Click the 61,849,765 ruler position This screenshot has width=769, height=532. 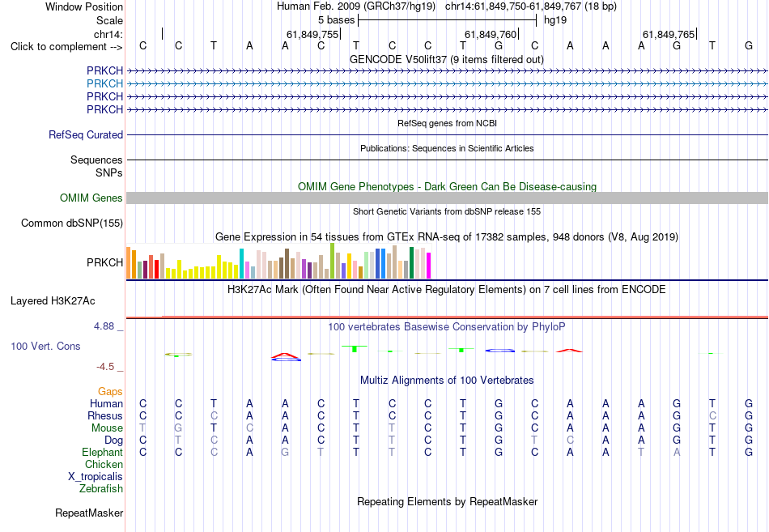pyautogui.click(x=669, y=34)
